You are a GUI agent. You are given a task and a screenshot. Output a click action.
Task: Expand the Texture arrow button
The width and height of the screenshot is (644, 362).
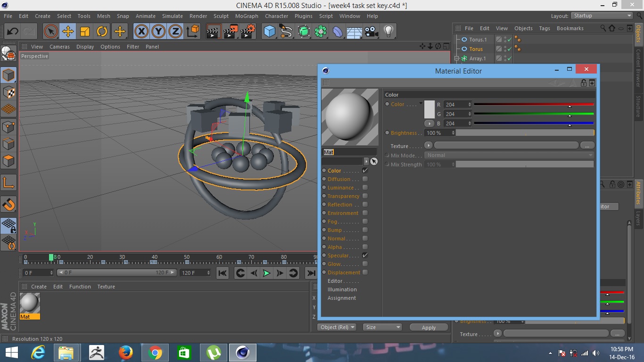pyautogui.click(x=429, y=146)
